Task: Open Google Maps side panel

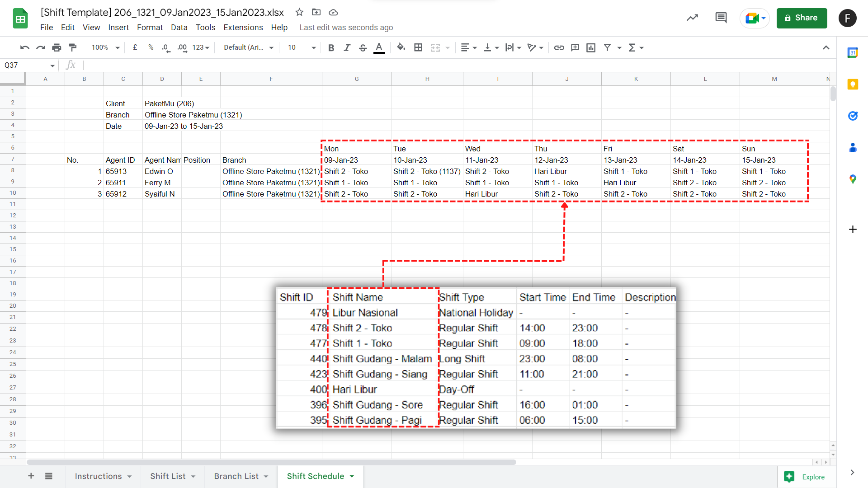Action: pos(853,179)
